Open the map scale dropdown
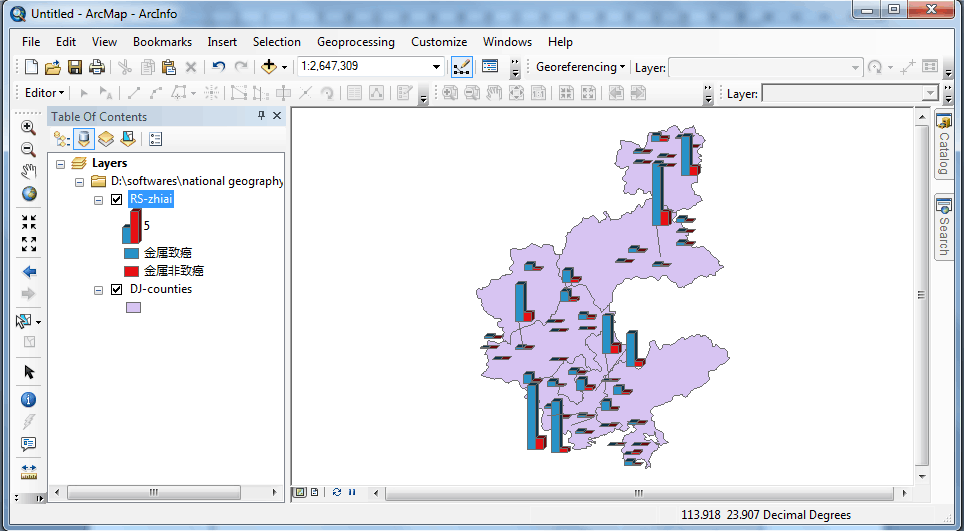The image size is (964, 531). coord(436,67)
